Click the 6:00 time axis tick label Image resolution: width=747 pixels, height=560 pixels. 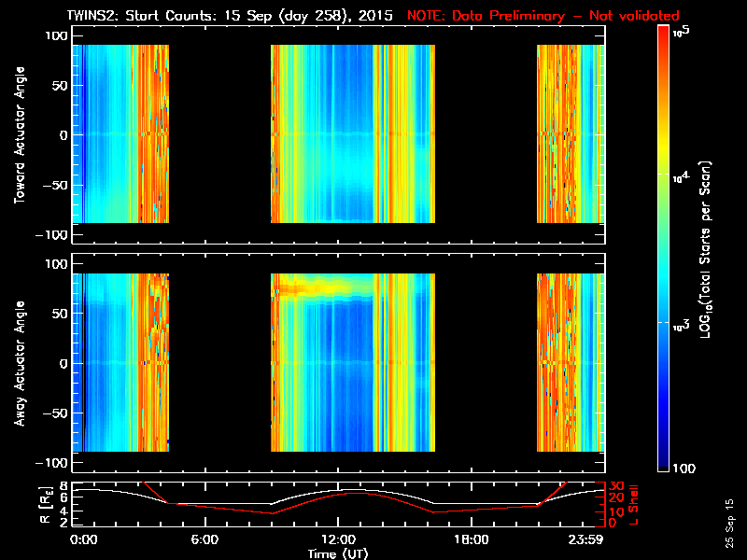(204, 540)
